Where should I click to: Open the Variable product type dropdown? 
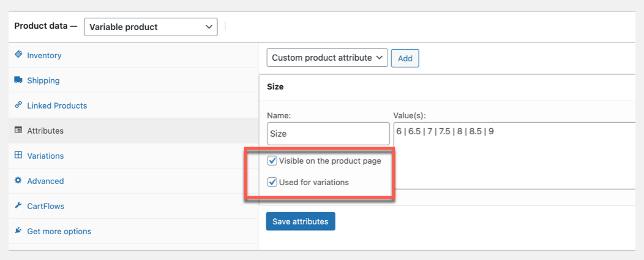(x=151, y=27)
